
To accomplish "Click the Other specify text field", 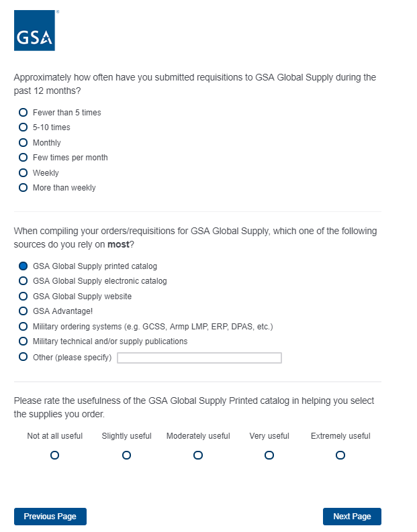I will click(199, 358).
